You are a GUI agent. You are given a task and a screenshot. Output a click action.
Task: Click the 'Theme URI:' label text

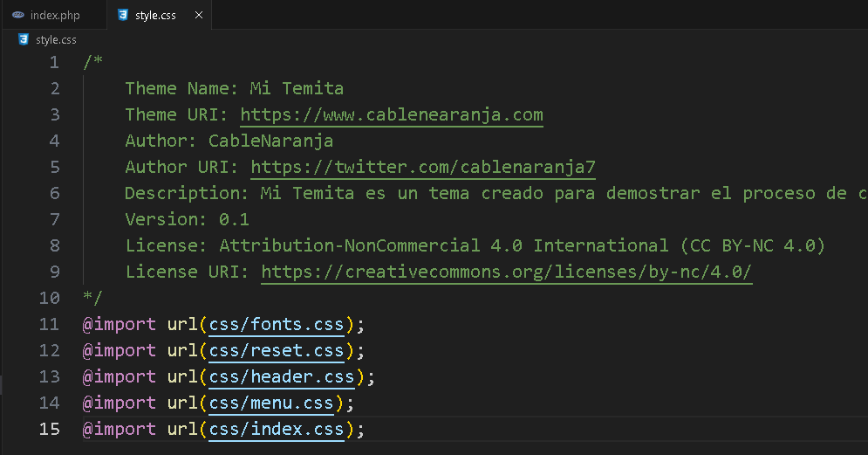pyautogui.click(x=176, y=114)
